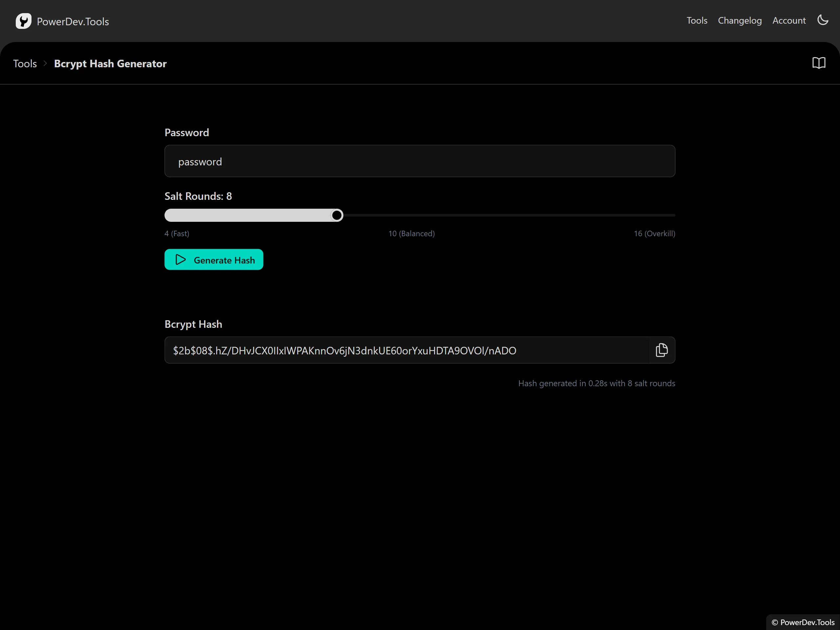The height and width of the screenshot is (630, 840).
Task: Click the PowerDev.Tools footer copyright link
Action: click(x=802, y=622)
